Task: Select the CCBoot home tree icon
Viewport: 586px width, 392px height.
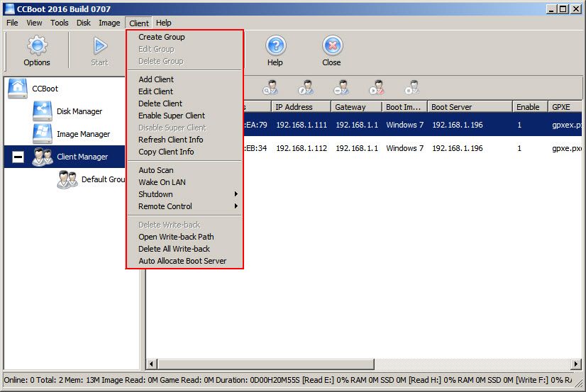Action: (18, 89)
